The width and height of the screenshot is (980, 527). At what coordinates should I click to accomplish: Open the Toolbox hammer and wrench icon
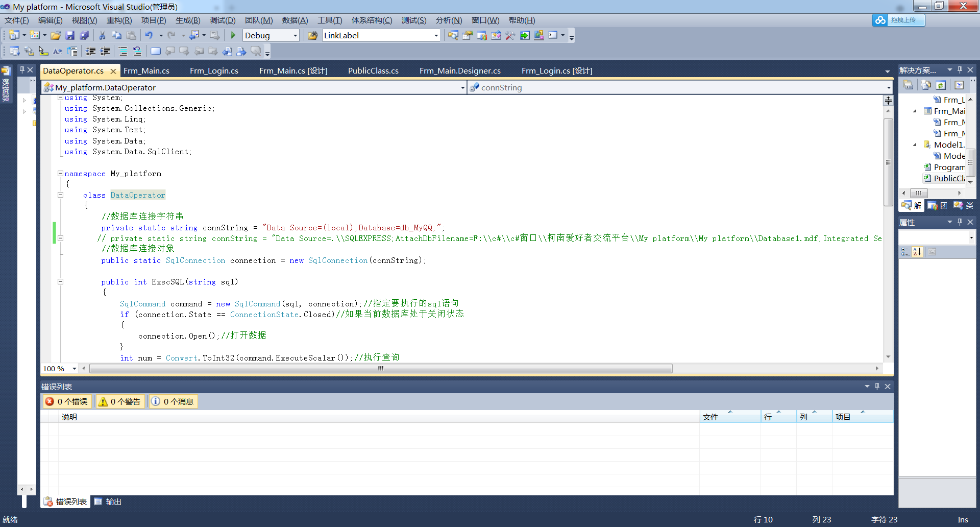click(510, 35)
